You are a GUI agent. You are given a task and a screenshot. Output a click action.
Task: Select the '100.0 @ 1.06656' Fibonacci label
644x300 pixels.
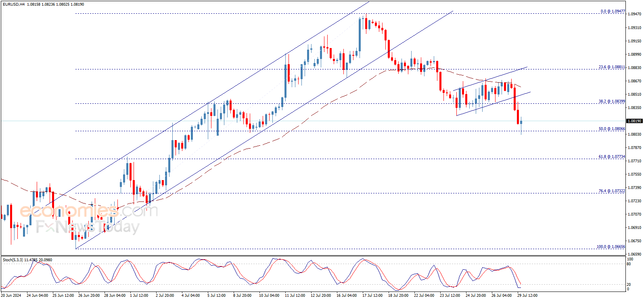[x=611, y=247]
